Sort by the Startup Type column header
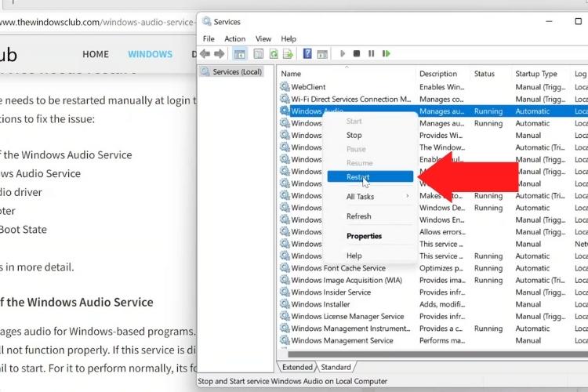Image resolution: width=588 pixels, height=392 pixels. (x=541, y=74)
